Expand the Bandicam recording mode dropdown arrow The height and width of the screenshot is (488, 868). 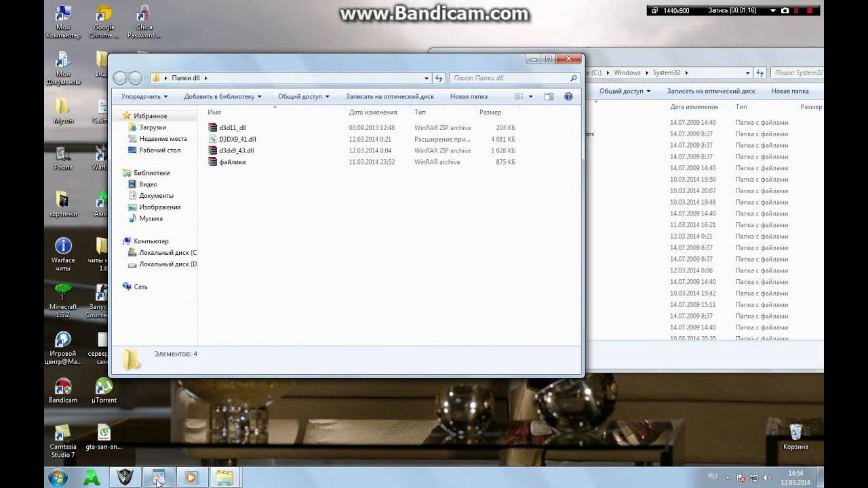click(773, 10)
